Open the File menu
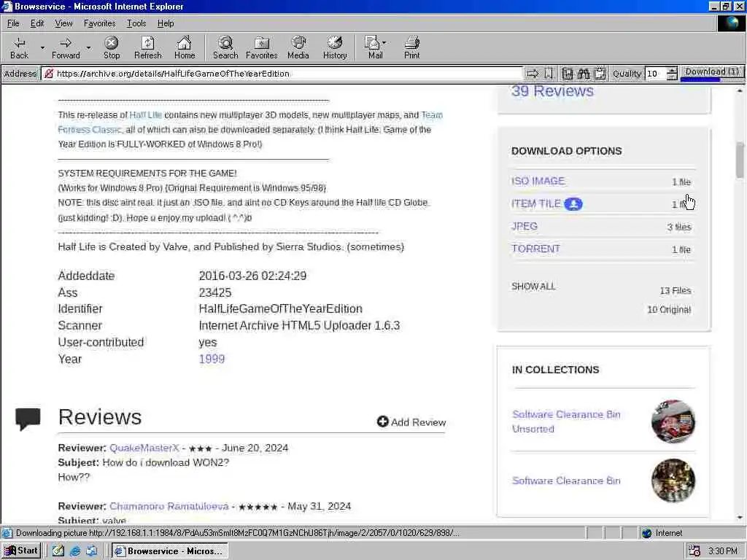The height and width of the screenshot is (560, 747). click(x=13, y=23)
